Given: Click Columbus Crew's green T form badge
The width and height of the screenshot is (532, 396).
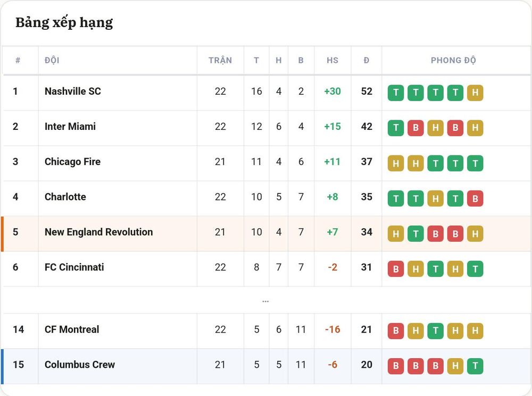Looking at the screenshot, I should (x=475, y=366).
